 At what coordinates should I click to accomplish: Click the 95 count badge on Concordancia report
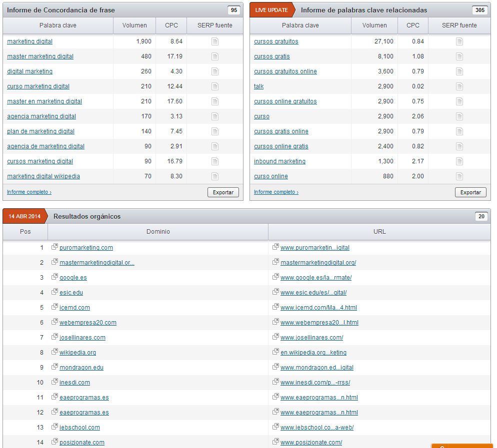click(x=234, y=10)
